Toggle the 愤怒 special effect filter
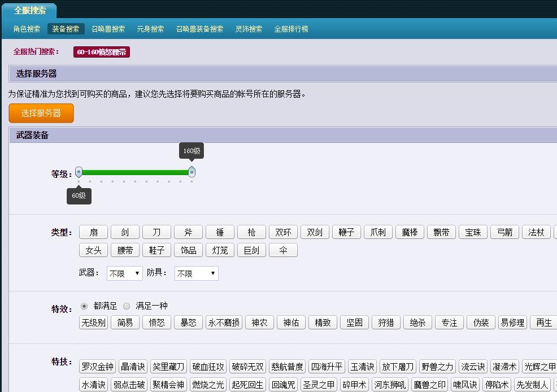 (156, 323)
